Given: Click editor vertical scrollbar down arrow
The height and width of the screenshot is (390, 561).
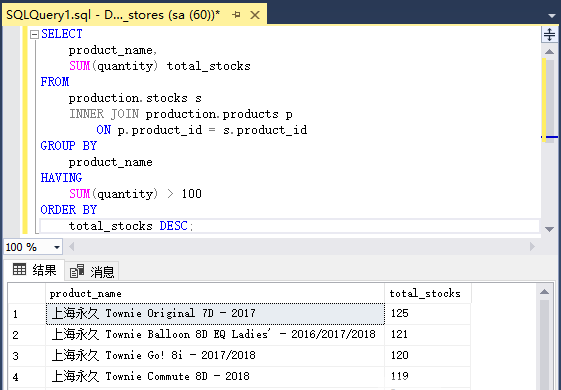Looking at the screenshot, I should 549,229.
